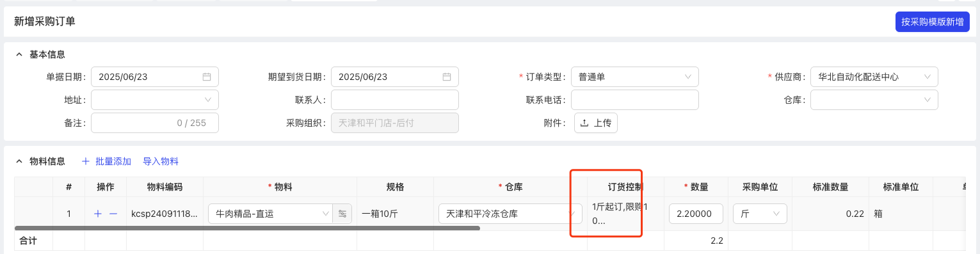Open the 供应商 dropdown

(874, 77)
